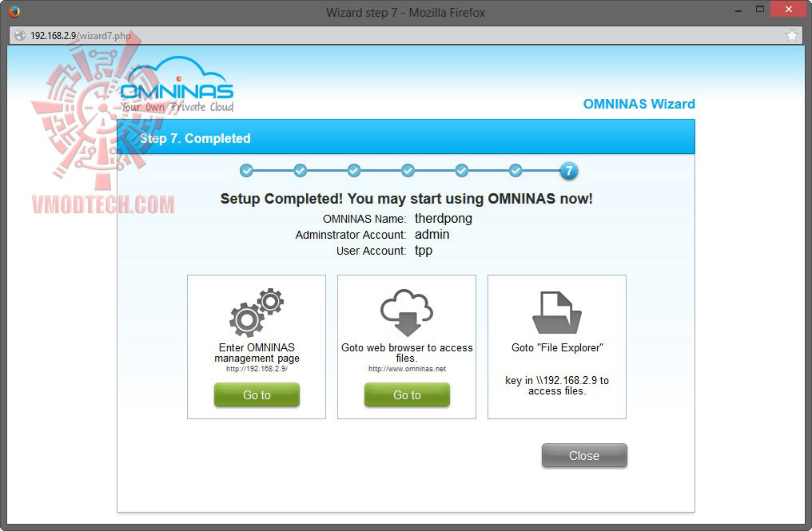Select the second step checkmark in the progress bar
Viewport: 812px width, 531px height.
[x=301, y=170]
